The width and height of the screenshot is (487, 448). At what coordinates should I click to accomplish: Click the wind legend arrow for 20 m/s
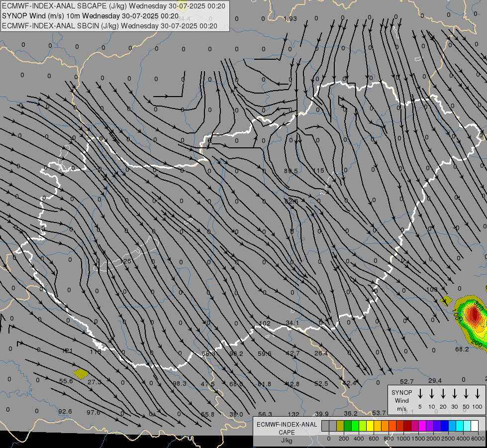443,394
